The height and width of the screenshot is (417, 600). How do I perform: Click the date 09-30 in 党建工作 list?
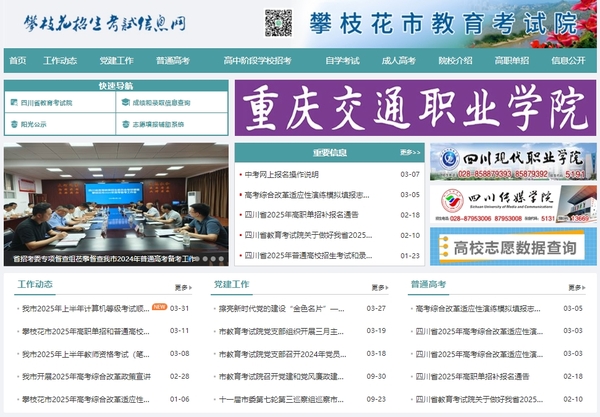[376, 376]
